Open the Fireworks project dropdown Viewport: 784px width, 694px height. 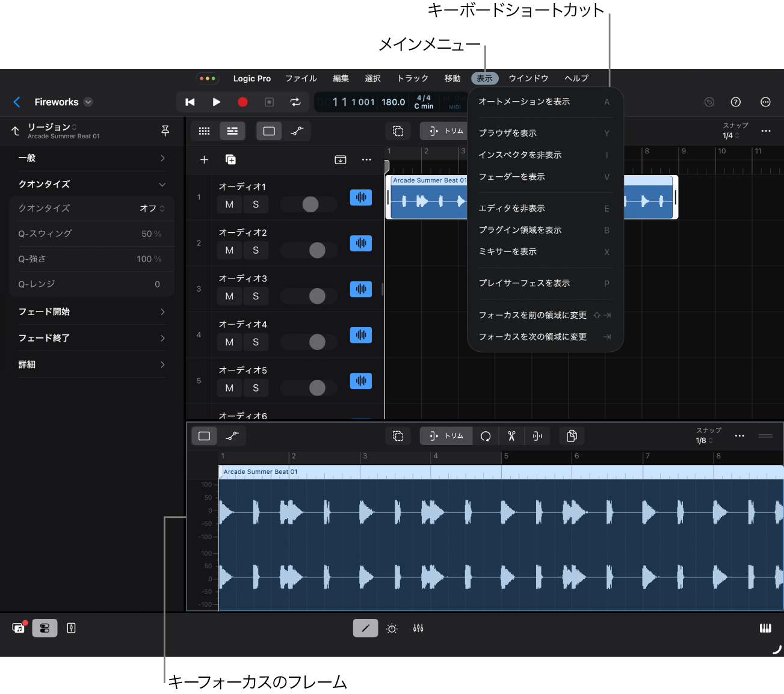pyautogui.click(x=88, y=102)
